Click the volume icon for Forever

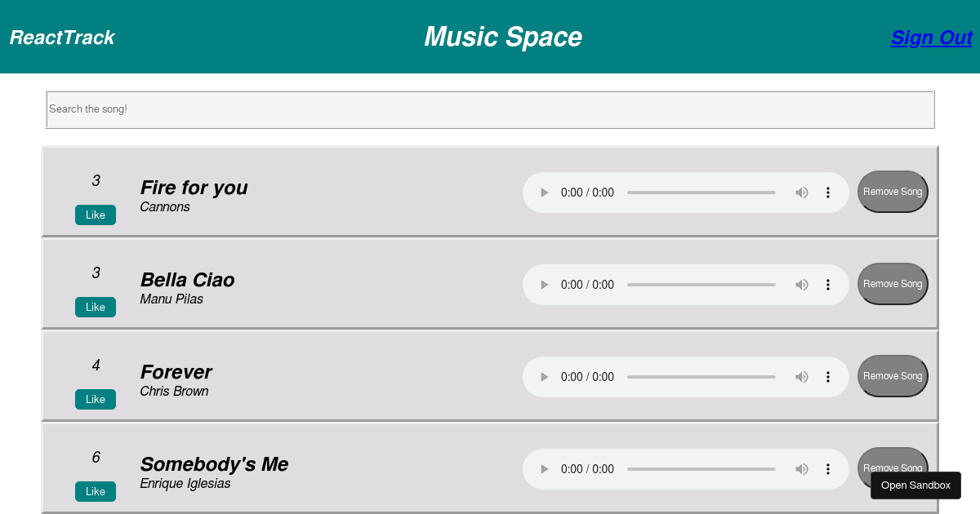point(802,377)
